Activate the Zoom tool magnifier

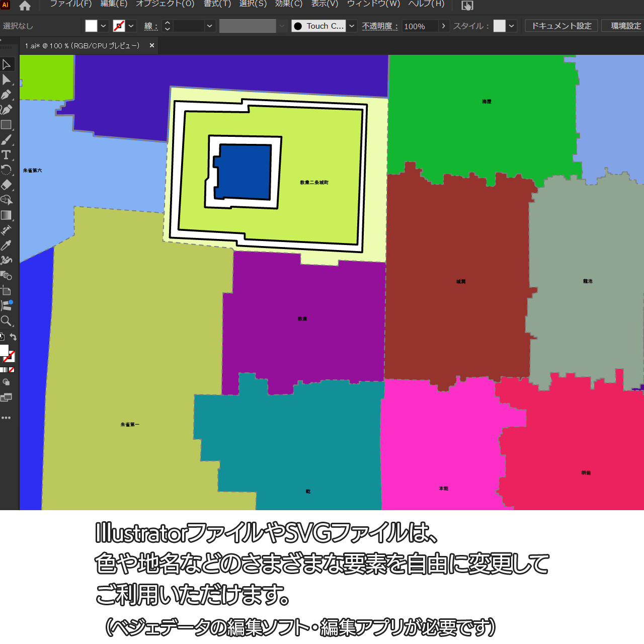point(7,321)
